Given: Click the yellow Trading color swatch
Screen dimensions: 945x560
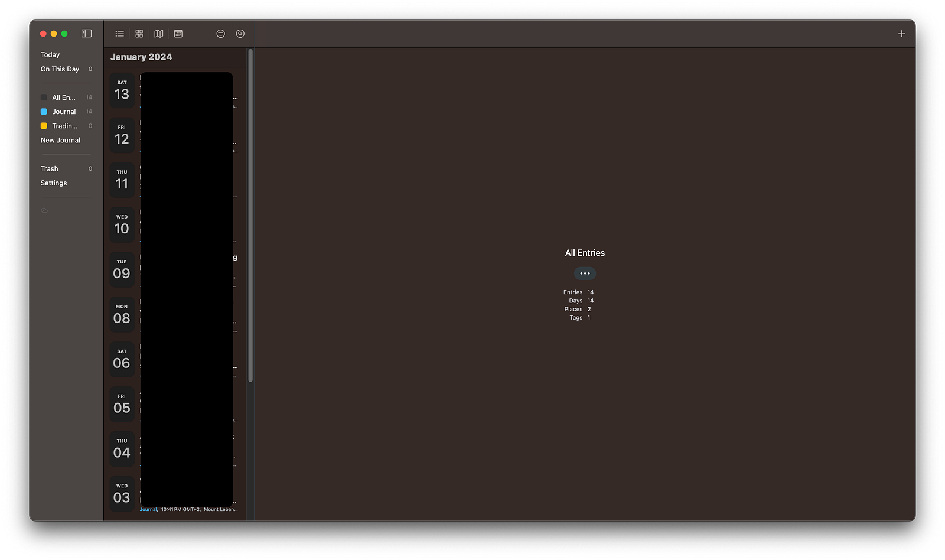Looking at the screenshot, I should (44, 126).
